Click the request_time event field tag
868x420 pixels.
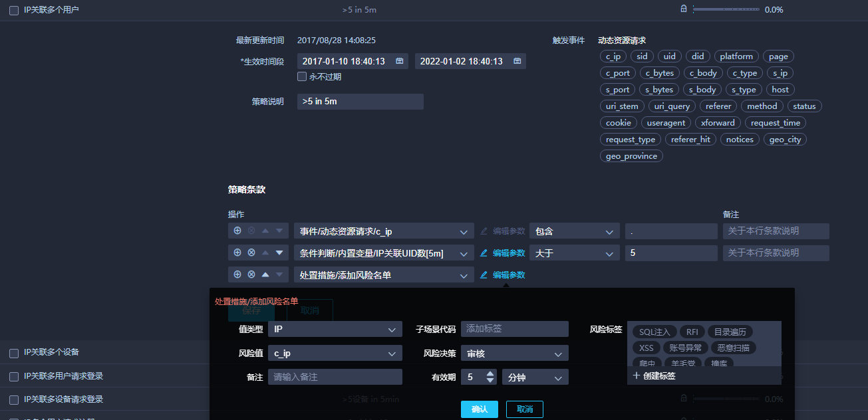[x=776, y=123]
